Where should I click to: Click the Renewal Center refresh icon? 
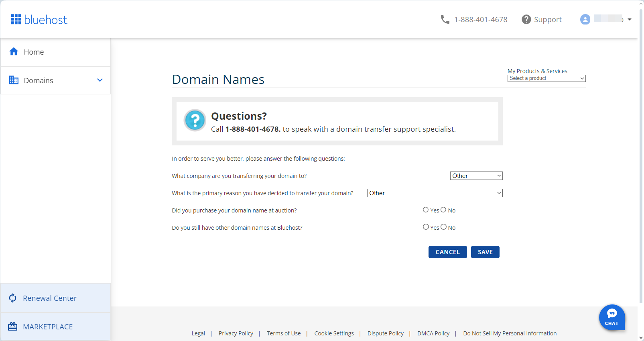13,298
